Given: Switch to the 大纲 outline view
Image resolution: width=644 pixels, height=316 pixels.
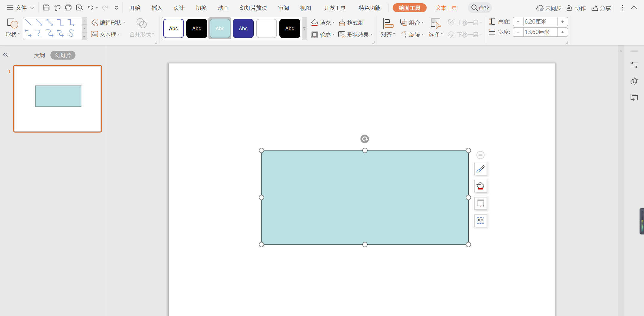Looking at the screenshot, I should coord(39,55).
